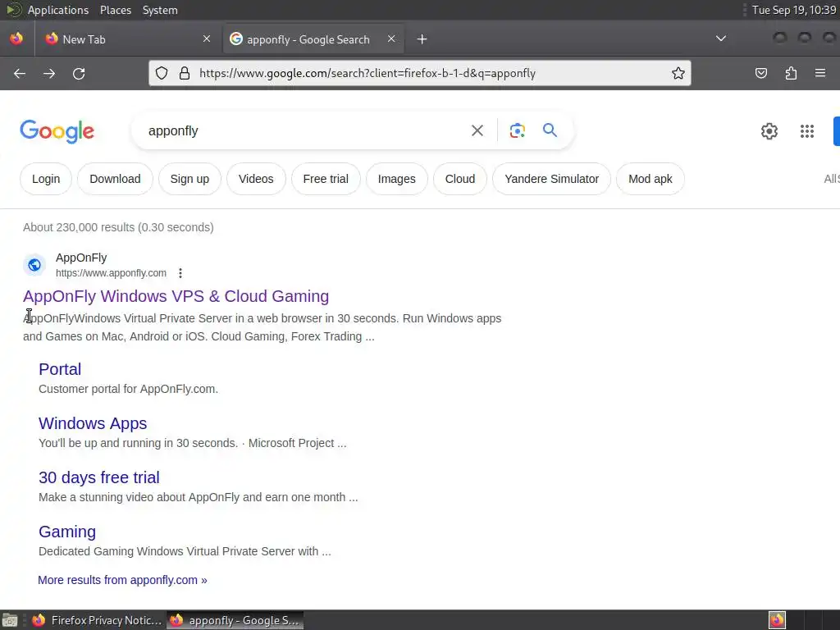Click the Firefox logo left of tabs
840x630 pixels.
[16, 39]
